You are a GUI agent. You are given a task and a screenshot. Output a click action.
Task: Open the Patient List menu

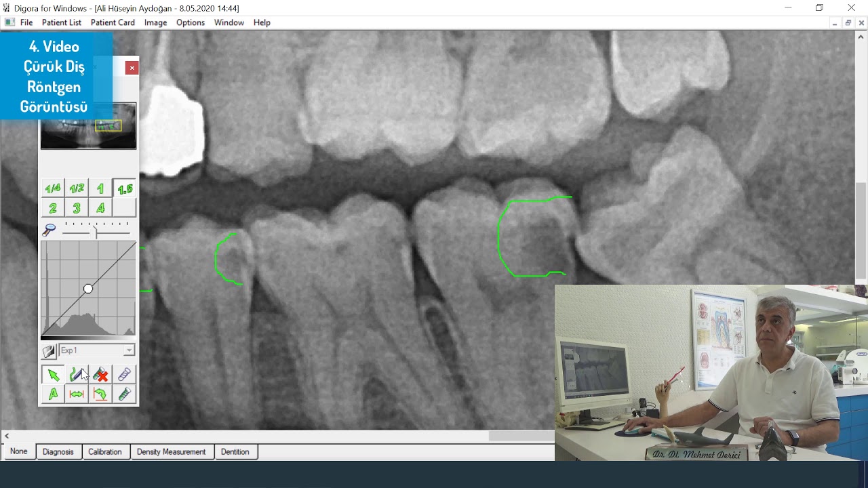coord(62,22)
